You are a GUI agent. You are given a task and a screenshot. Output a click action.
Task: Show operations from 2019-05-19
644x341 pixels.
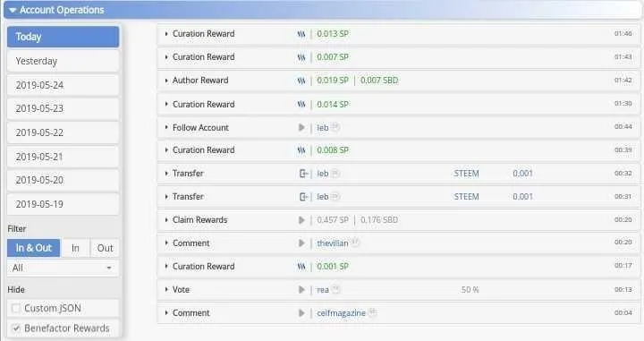(x=63, y=204)
